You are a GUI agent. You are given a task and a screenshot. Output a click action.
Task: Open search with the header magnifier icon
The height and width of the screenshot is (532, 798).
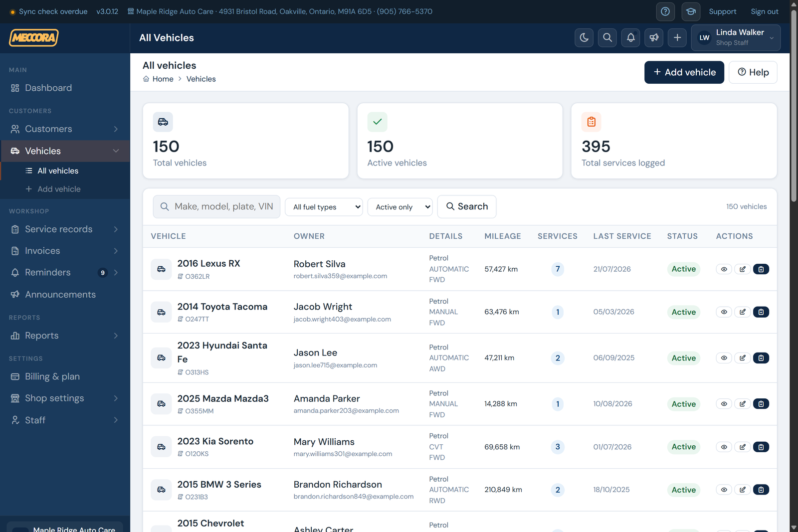607,37
